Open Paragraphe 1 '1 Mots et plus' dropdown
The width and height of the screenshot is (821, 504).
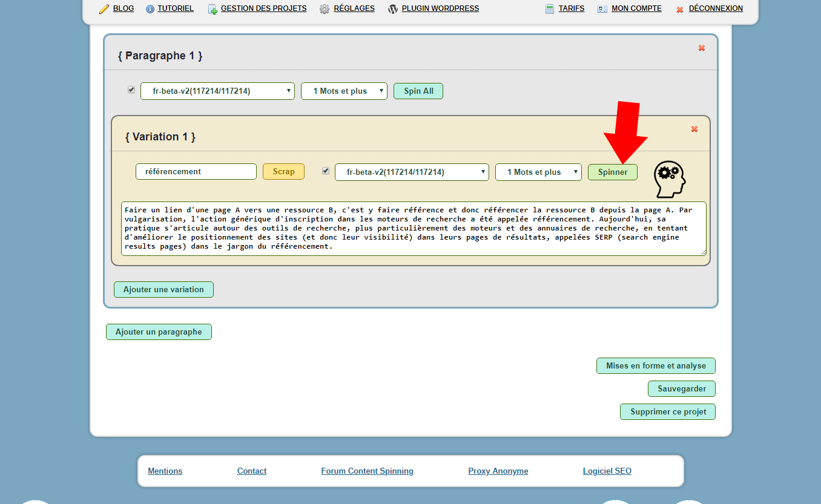(x=344, y=91)
